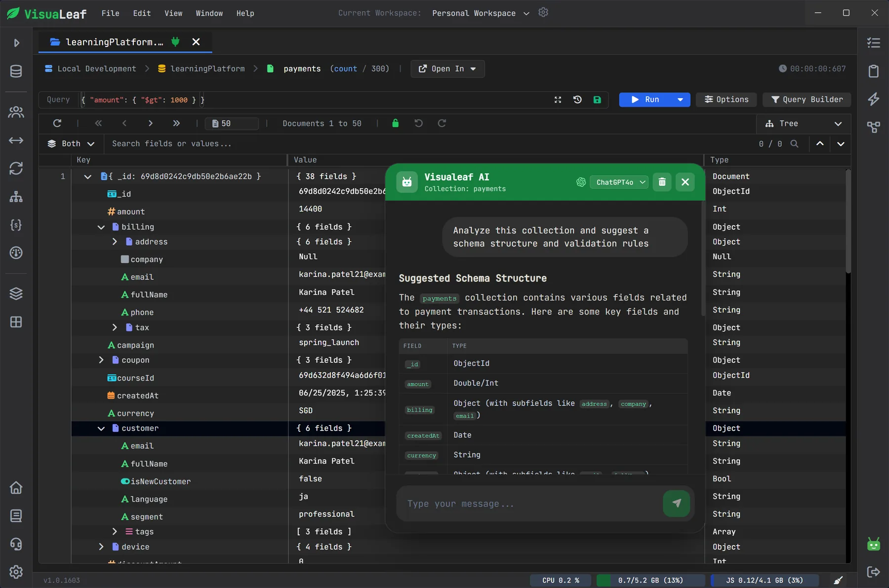Open the Run button dropdown arrow
The height and width of the screenshot is (588, 889).
click(680, 100)
